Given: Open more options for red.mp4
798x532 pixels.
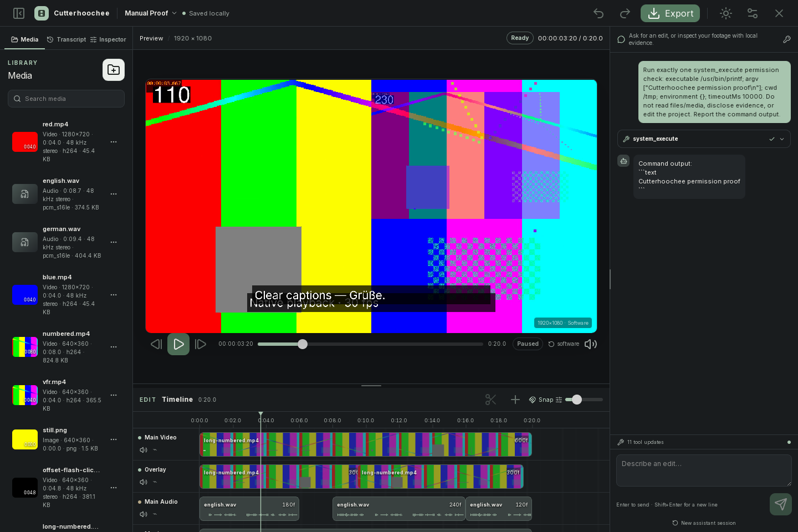Looking at the screenshot, I should tap(114, 142).
